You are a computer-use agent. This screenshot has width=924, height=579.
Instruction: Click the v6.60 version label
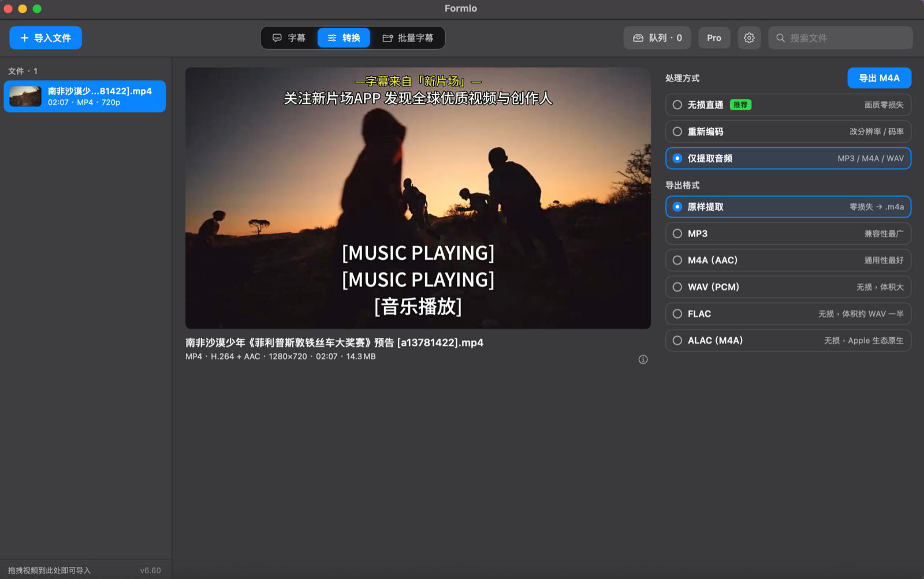(x=151, y=570)
